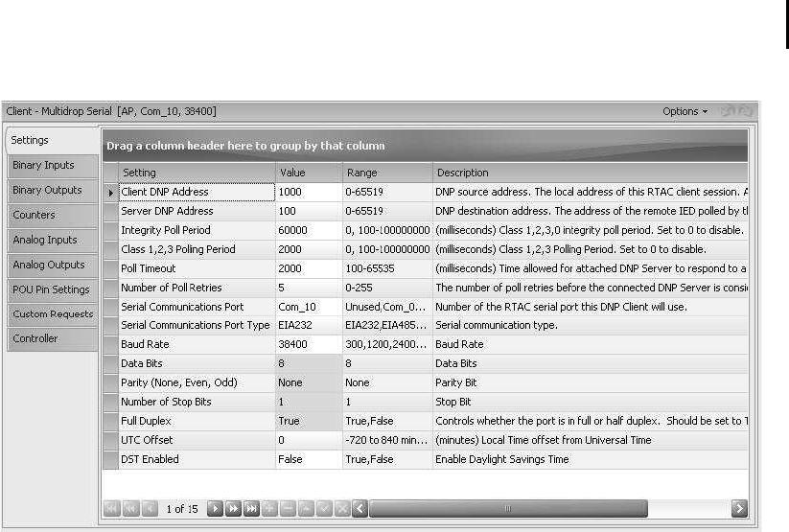Edit the Integrity Poll Period value 60000
Viewport: 789px width, 532px height.
pos(309,230)
